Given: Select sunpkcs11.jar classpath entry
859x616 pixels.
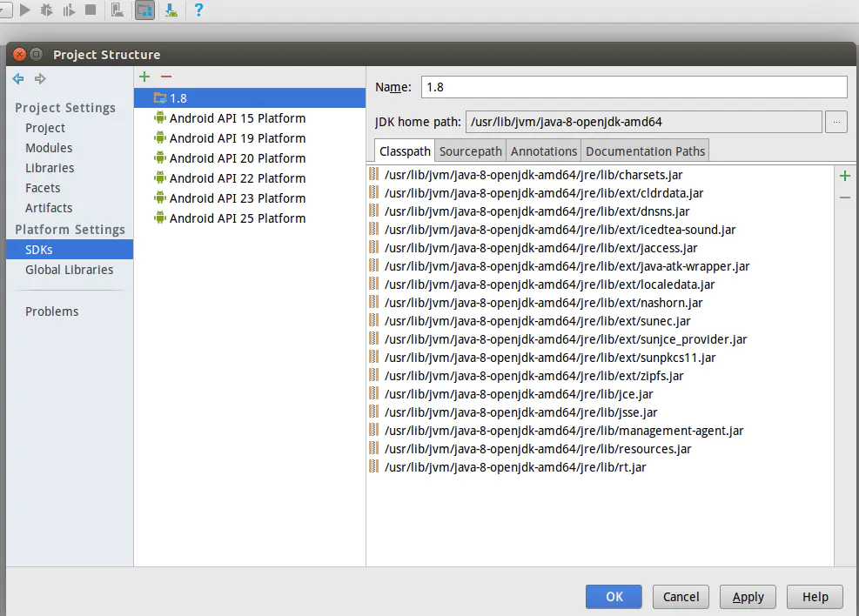Looking at the screenshot, I should pyautogui.click(x=600, y=358).
